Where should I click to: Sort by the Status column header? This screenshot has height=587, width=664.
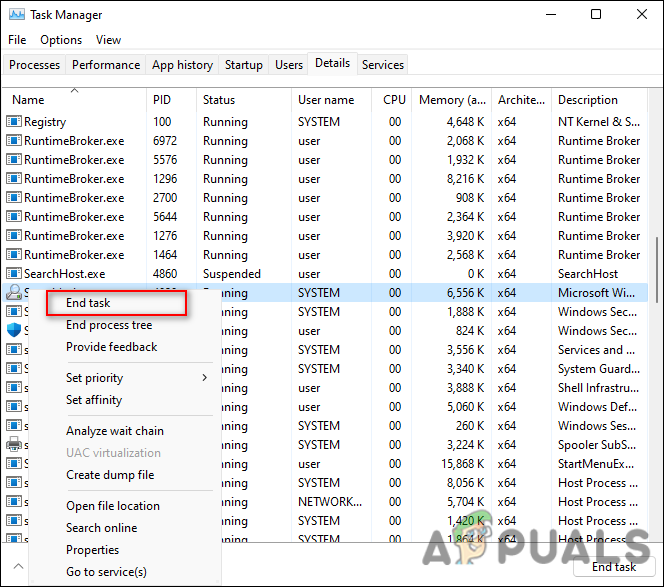[244, 100]
